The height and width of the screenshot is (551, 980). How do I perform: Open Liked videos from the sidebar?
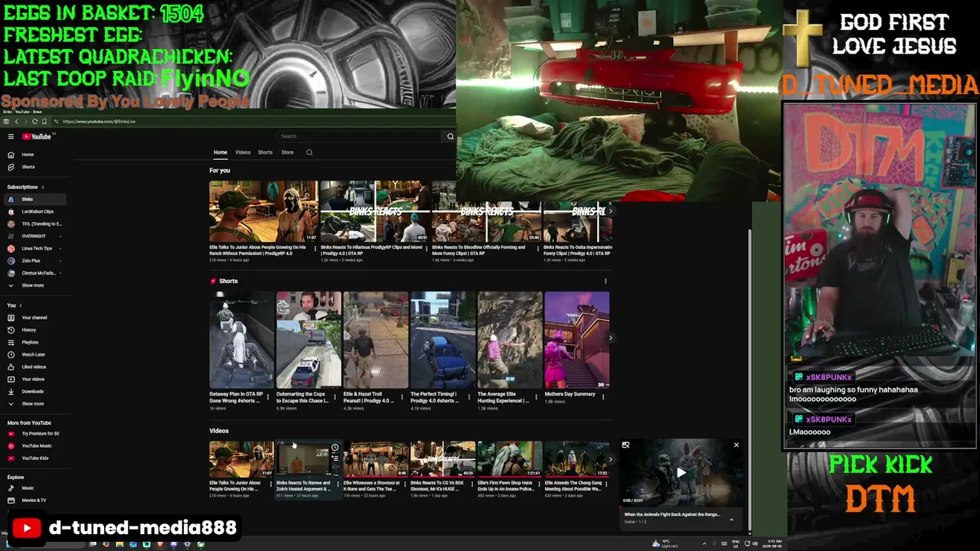(34, 367)
